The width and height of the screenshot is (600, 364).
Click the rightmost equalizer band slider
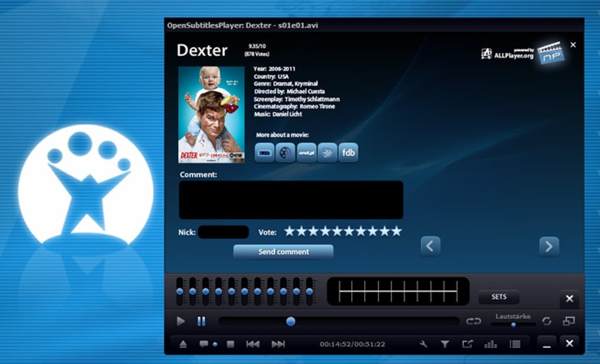(309, 291)
